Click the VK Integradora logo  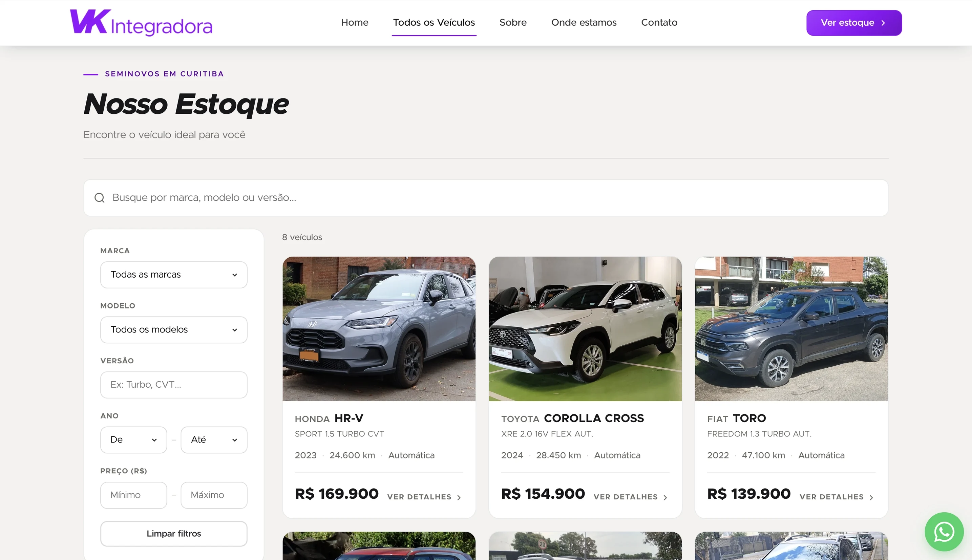pos(141,22)
